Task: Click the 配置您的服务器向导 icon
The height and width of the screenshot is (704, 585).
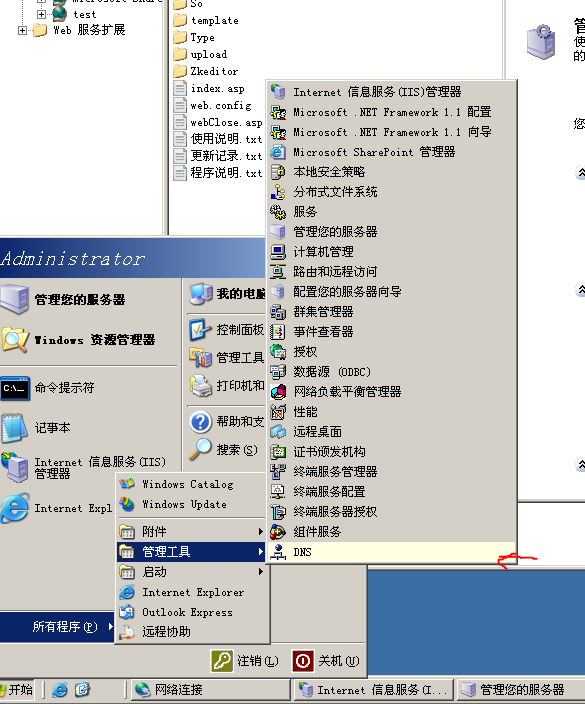Action: (278, 292)
